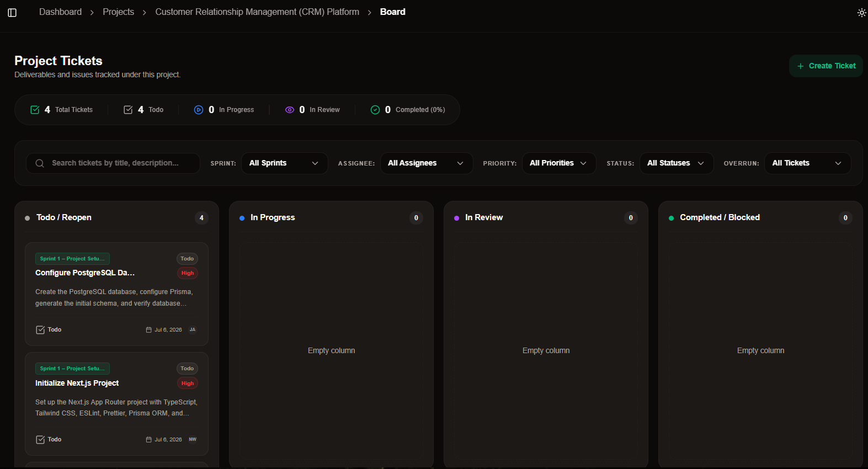868x469 pixels.
Task: Click the Todo / Reopen column header
Action: point(64,217)
